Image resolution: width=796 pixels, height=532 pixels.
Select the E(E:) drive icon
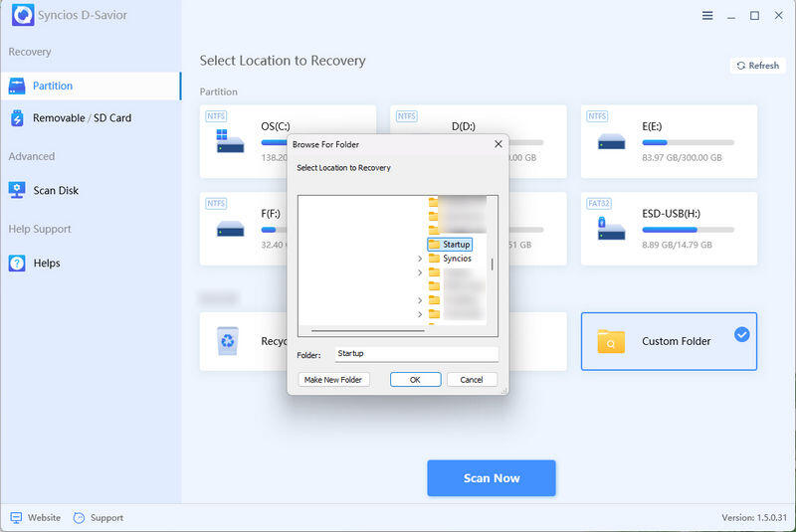tap(611, 140)
